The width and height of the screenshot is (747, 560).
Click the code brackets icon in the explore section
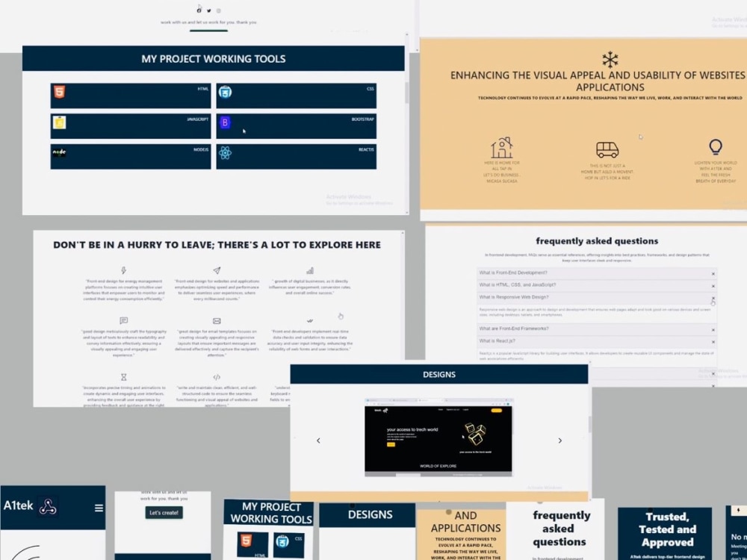pyautogui.click(x=217, y=377)
